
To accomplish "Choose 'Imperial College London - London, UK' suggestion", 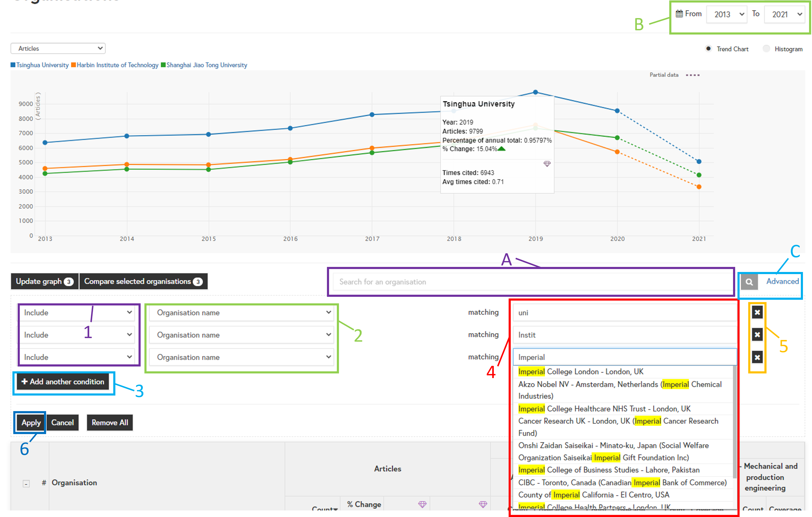I will point(581,372).
